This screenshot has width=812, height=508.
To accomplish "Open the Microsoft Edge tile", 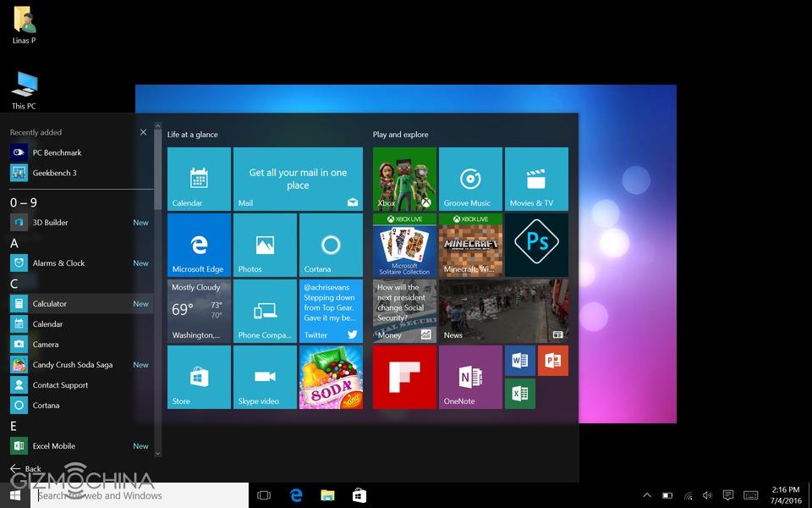I will click(199, 245).
